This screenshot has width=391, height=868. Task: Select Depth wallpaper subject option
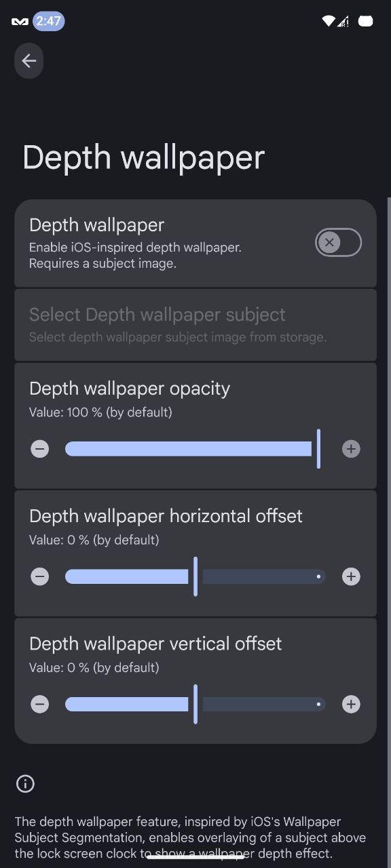tap(195, 325)
